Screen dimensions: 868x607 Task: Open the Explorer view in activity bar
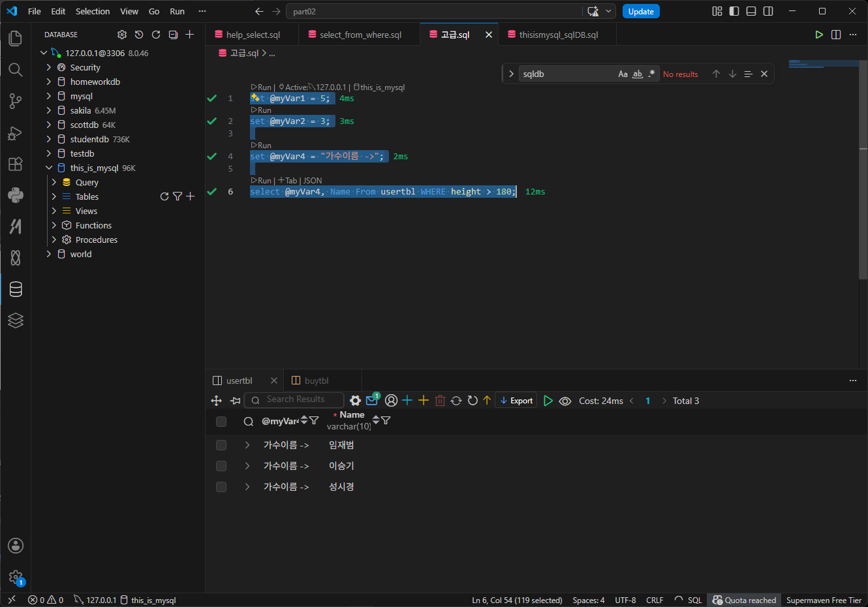tap(16, 39)
